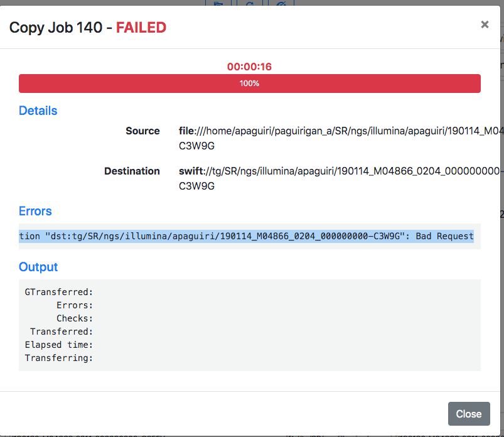This screenshot has width=504, height=437.
Task: Click the Elapsed time output line
Action: [x=59, y=345]
